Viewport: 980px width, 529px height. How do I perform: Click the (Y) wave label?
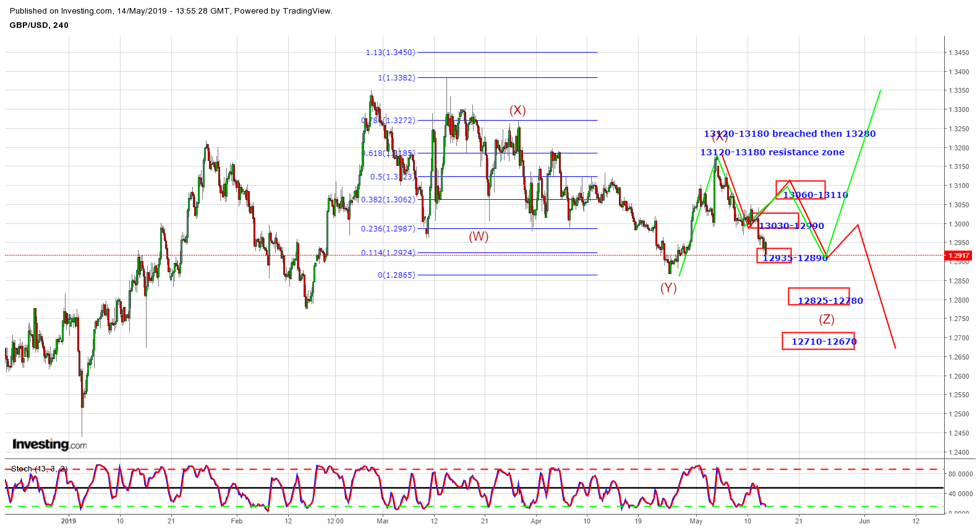[x=668, y=288]
